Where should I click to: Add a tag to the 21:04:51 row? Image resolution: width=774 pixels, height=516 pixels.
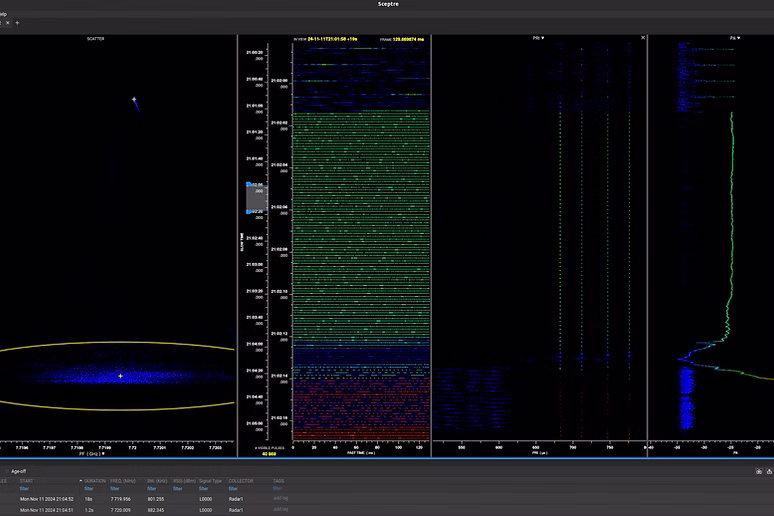point(280,509)
